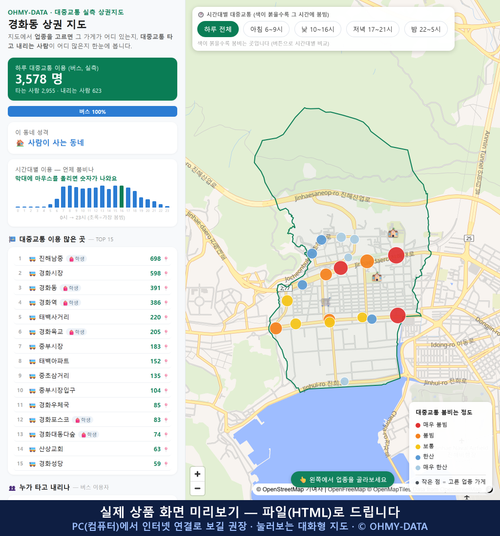The width and height of the screenshot is (500, 536).
Task: Select the 산상교회 list row
Action: click(93, 449)
